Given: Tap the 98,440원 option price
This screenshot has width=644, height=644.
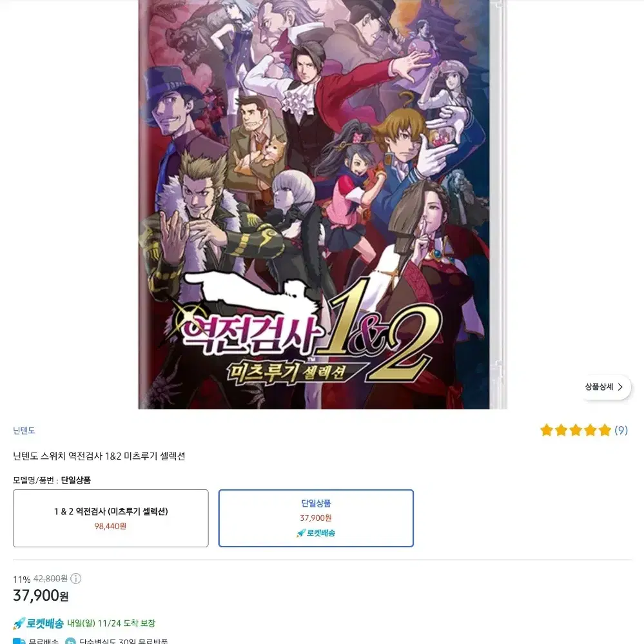Looking at the screenshot, I should tap(110, 526).
